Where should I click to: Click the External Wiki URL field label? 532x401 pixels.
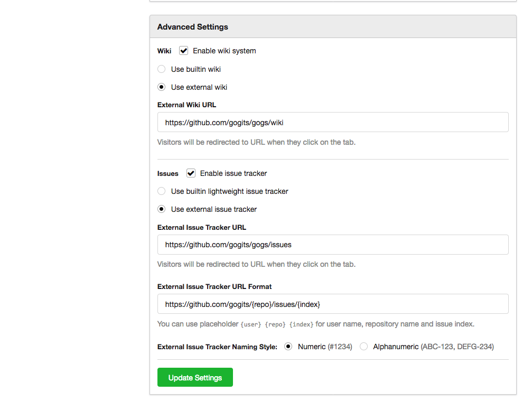[186, 105]
